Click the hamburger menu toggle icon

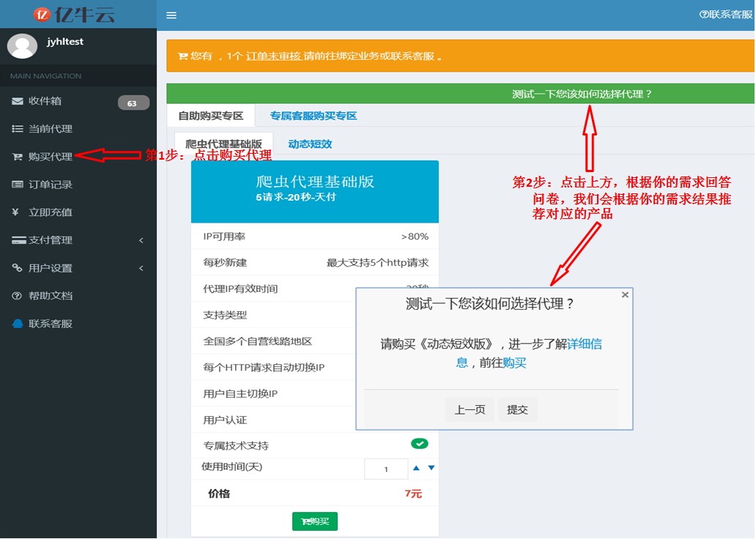click(171, 15)
